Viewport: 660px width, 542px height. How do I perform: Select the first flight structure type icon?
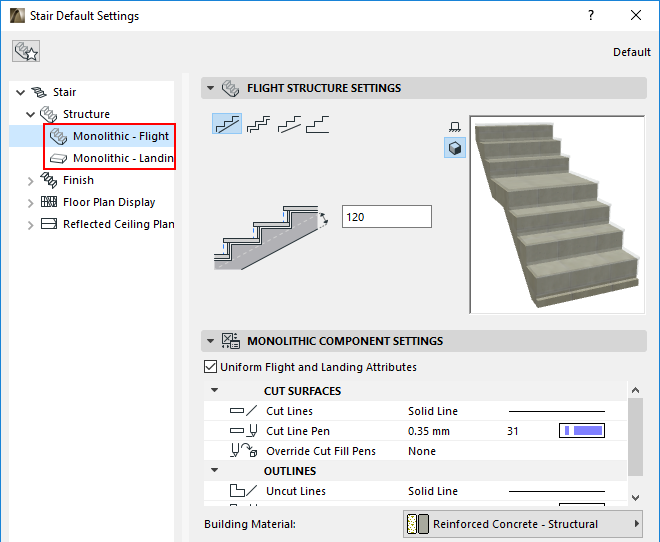point(227,125)
